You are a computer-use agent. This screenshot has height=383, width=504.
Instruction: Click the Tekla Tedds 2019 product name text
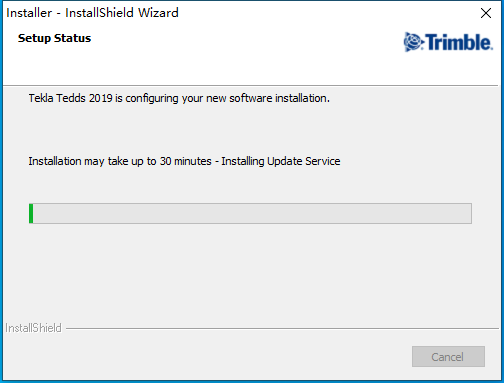point(70,98)
